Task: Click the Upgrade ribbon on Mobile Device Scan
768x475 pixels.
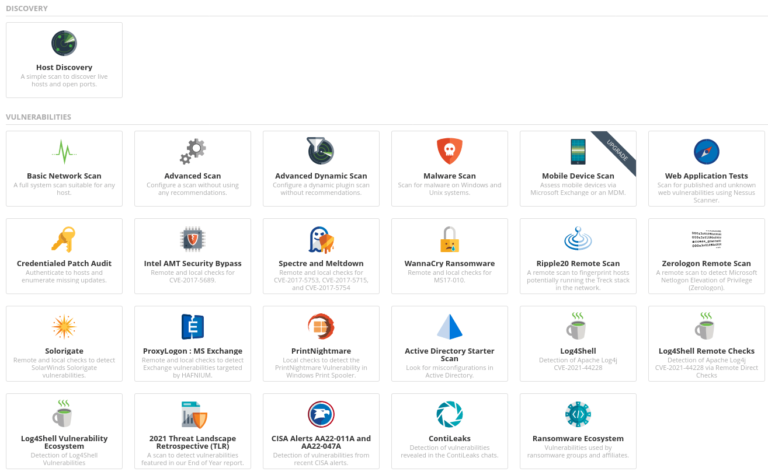Action: [x=613, y=147]
